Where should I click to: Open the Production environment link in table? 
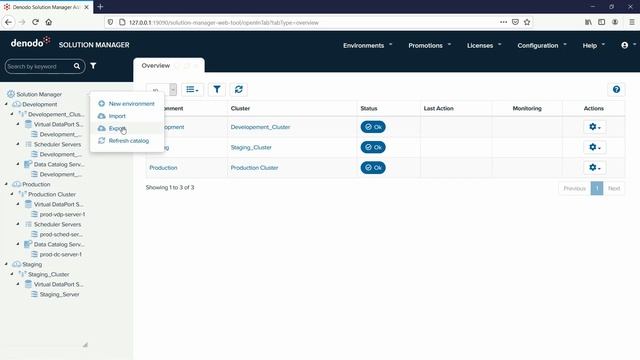pos(163,168)
